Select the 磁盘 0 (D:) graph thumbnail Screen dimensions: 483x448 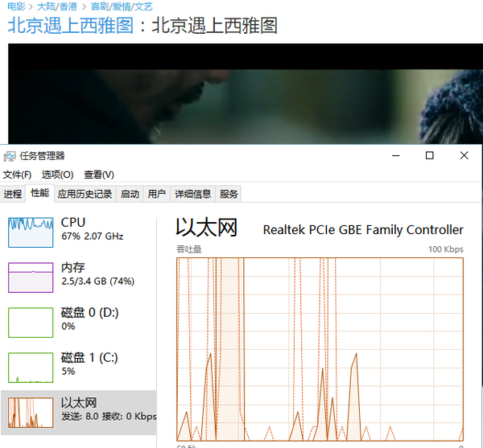point(30,322)
